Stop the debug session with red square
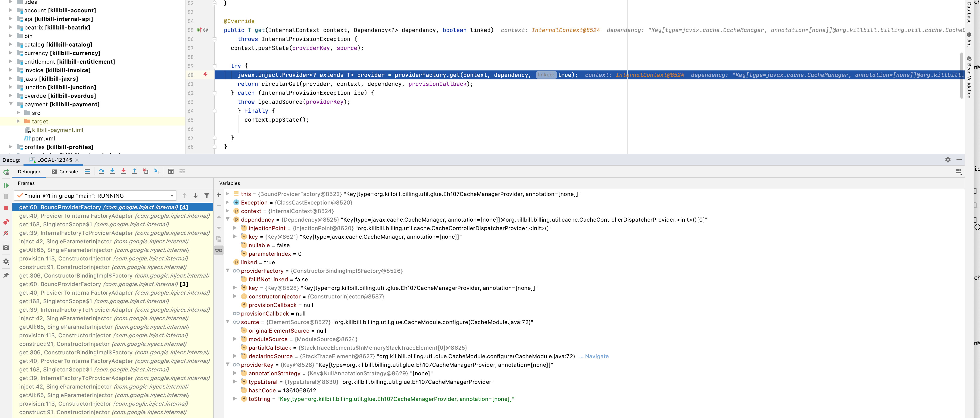980x418 pixels. coord(6,208)
